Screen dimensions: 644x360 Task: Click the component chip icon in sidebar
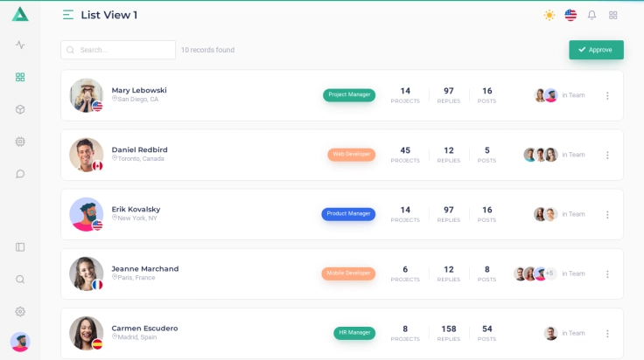pos(20,142)
